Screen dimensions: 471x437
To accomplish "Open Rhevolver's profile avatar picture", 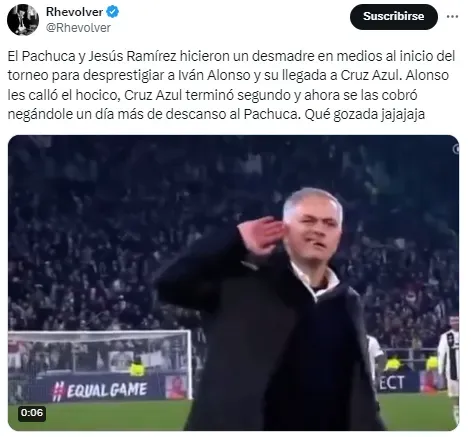I will [x=23, y=20].
